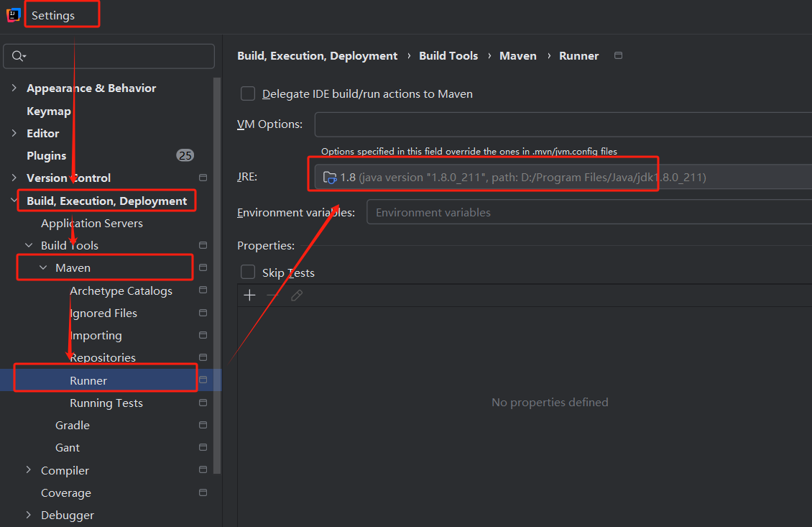Select Ignored Files under Maven
The width and height of the screenshot is (812, 527).
click(x=103, y=313)
